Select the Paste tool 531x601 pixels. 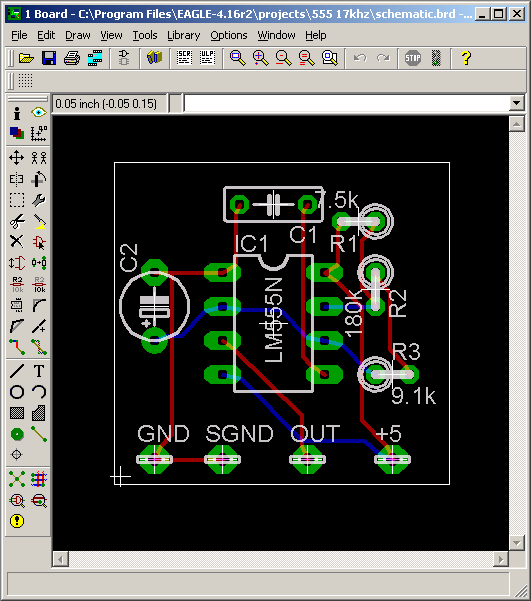tap(39, 221)
